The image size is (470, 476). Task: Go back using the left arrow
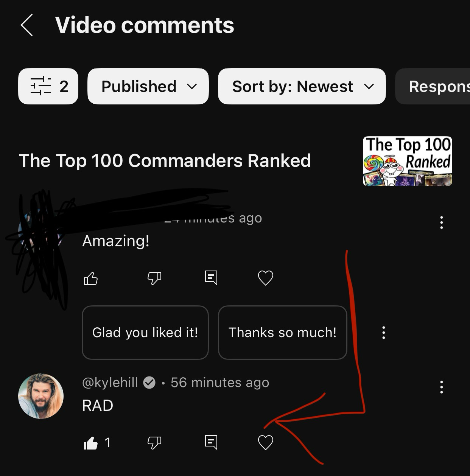[27, 25]
